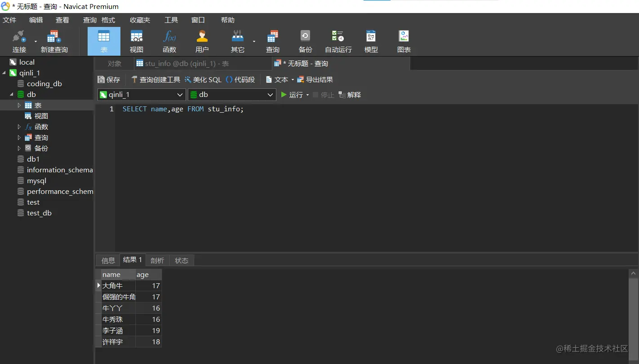Switch to the 剖析 profile tab
The image size is (639, 364).
pos(157,260)
